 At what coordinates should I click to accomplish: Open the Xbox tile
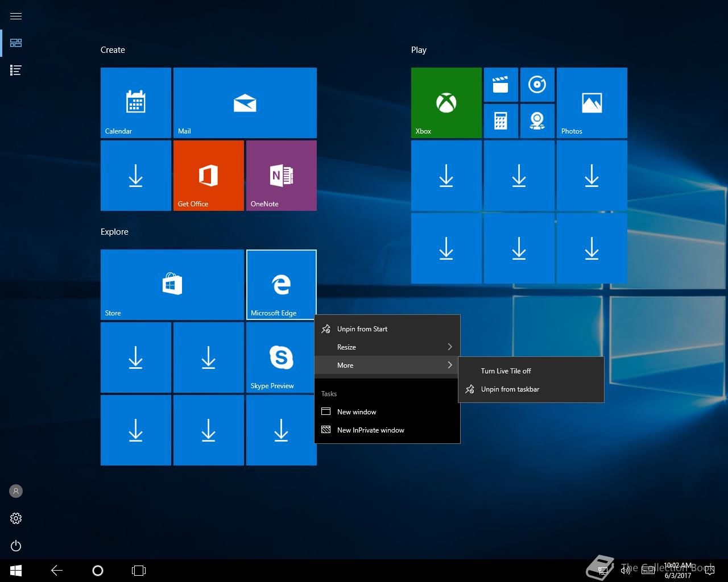tap(446, 103)
